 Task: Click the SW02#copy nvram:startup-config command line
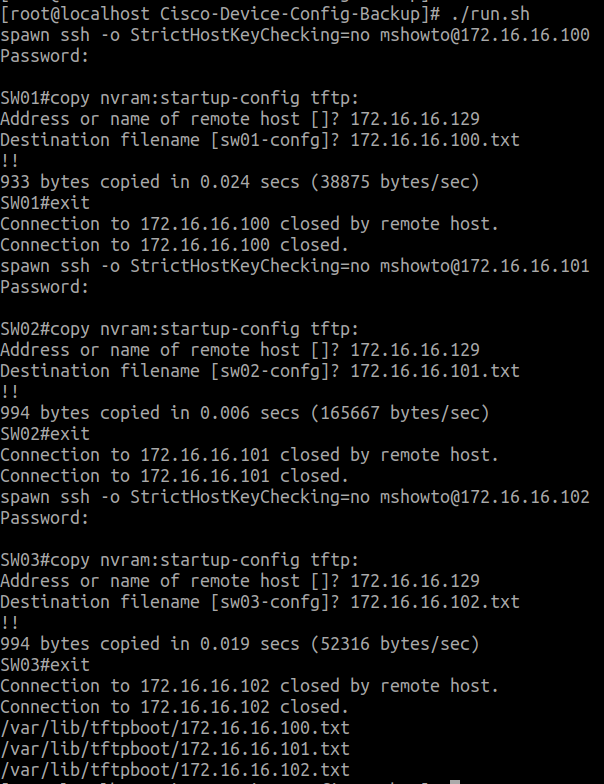click(x=180, y=329)
